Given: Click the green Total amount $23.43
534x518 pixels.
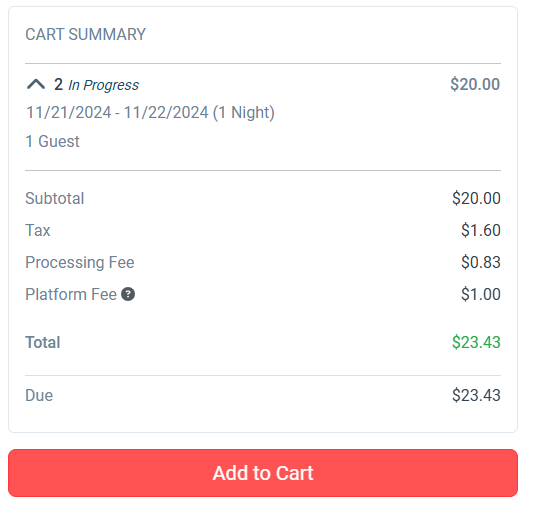Looking at the screenshot, I should (476, 342).
